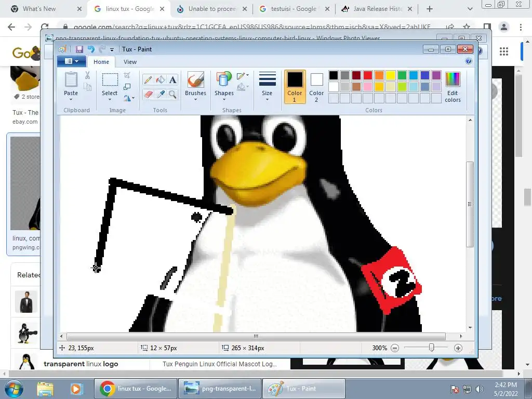Select the Pencil tool in Paint

pyautogui.click(x=148, y=79)
